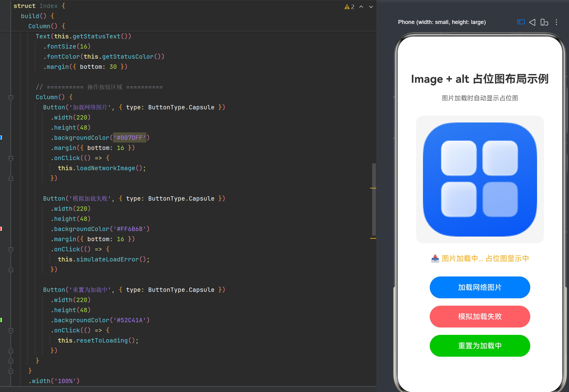Click the '.margin({ bottom: 30 })' code line

click(x=85, y=67)
